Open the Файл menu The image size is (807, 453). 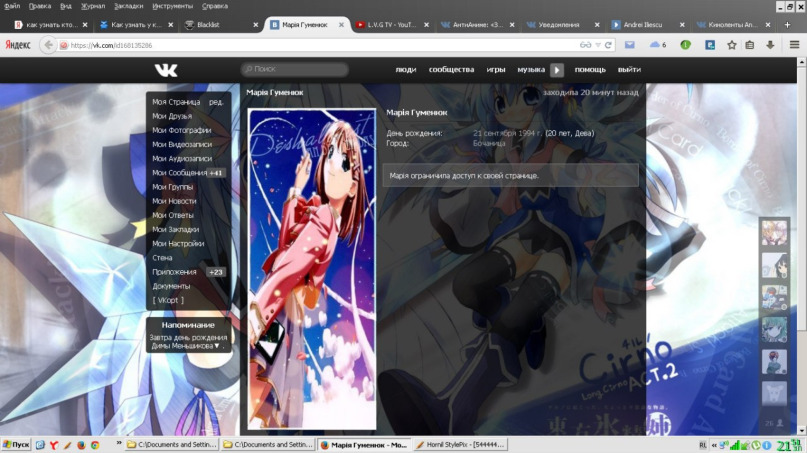[x=12, y=6]
